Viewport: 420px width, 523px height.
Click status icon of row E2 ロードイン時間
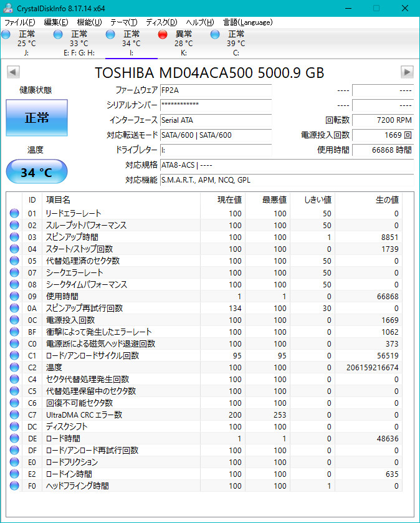click(14, 474)
